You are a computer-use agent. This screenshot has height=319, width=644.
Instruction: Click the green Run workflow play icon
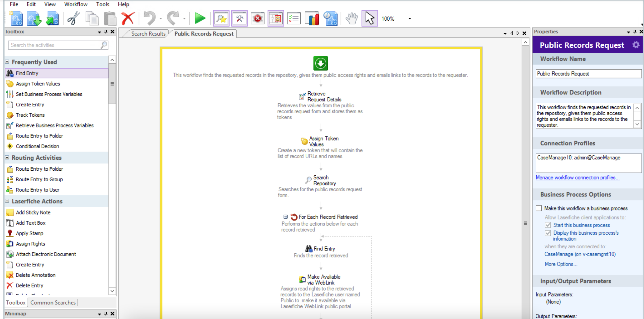(199, 18)
